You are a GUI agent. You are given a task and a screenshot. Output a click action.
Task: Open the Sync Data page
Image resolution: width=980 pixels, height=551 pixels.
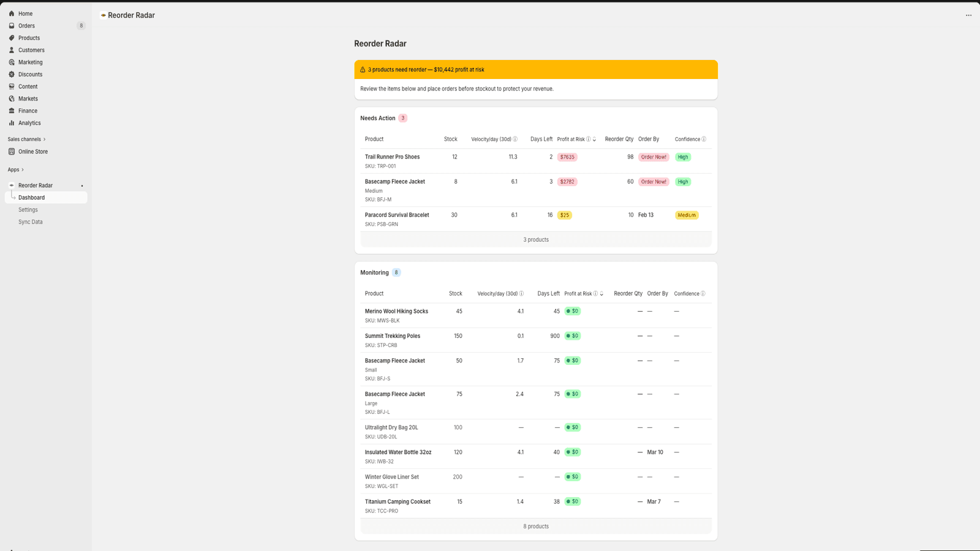[x=46, y=222]
